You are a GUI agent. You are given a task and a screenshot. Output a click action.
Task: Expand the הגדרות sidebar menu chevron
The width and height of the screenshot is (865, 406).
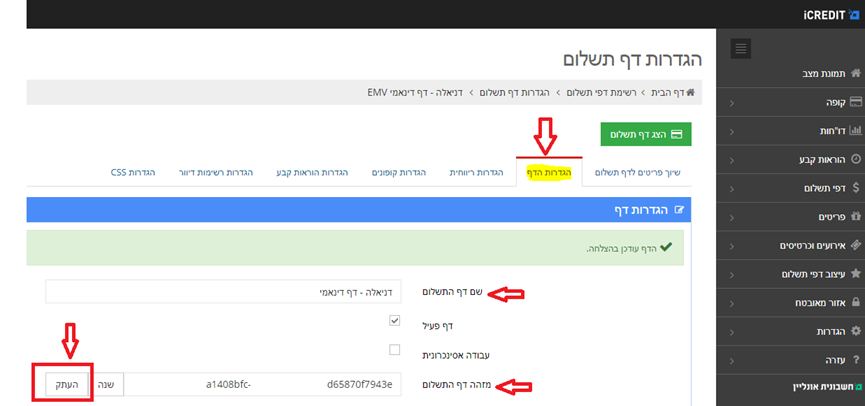[x=731, y=332]
